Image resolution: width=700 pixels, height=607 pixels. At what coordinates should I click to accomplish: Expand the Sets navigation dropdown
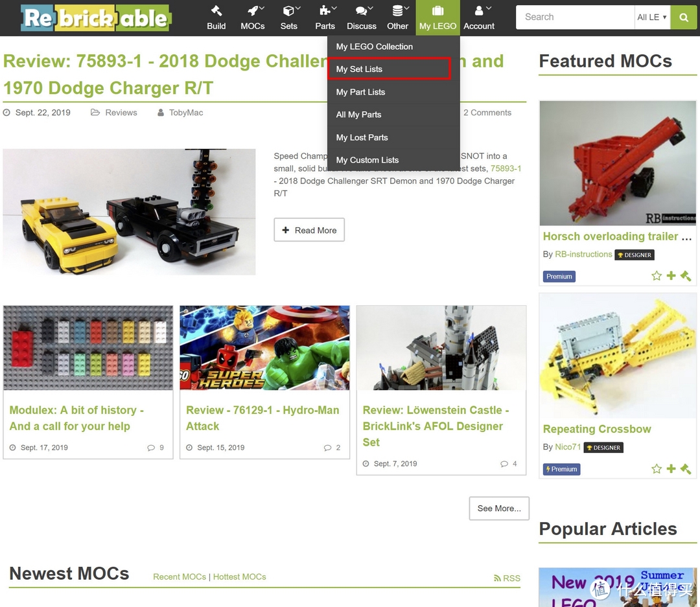289,18
